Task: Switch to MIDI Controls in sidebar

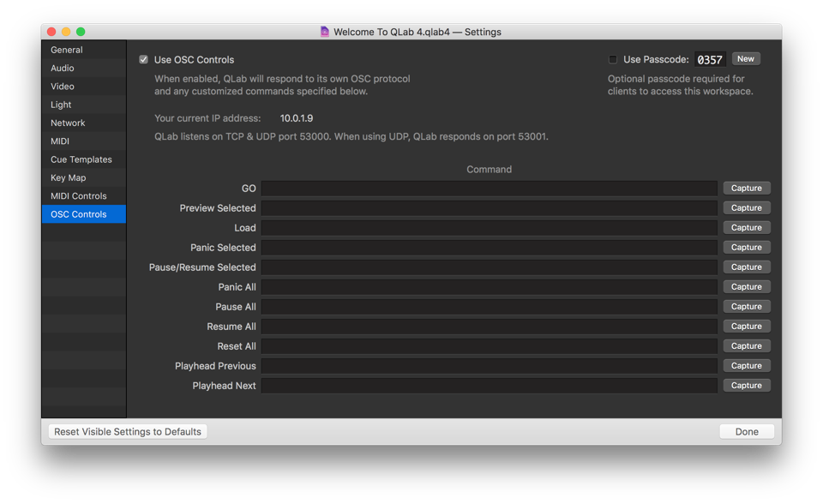Action: [x=79, y=196]
